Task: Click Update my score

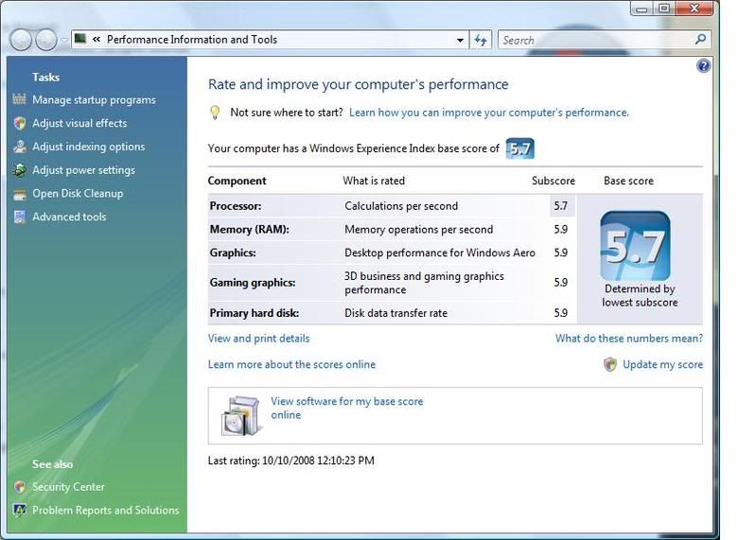Action: click(x=663, y=365)
